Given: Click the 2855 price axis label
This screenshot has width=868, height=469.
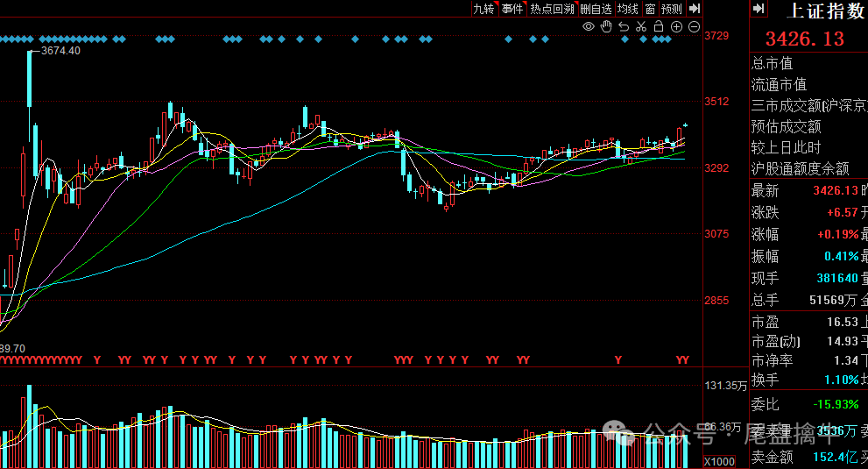Looking at the screenshot, I should (x=716, y=301).
